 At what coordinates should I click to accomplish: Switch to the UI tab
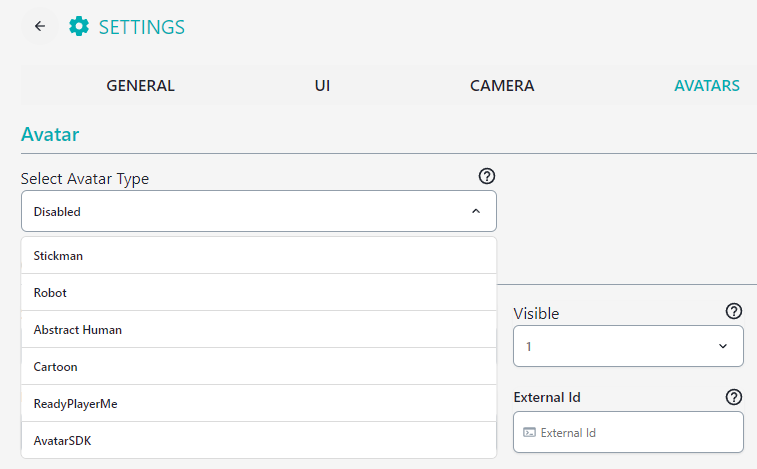(x=322, y=85)
